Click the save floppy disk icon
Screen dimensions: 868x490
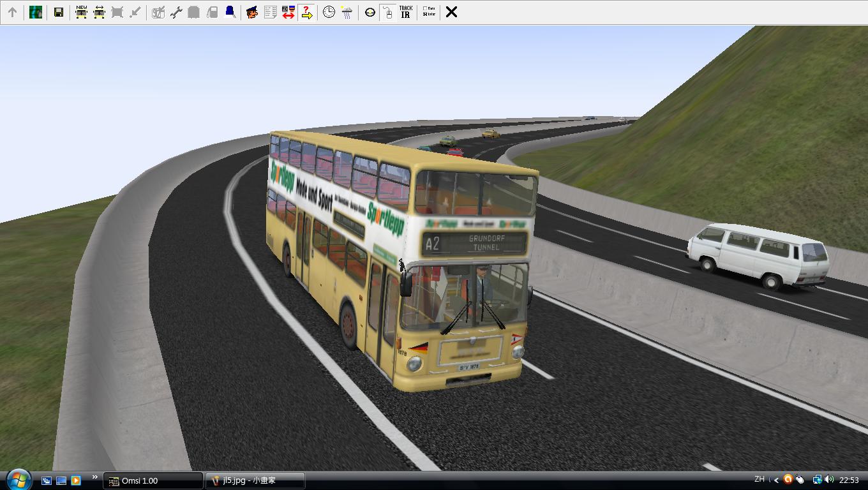pos(58,12)
